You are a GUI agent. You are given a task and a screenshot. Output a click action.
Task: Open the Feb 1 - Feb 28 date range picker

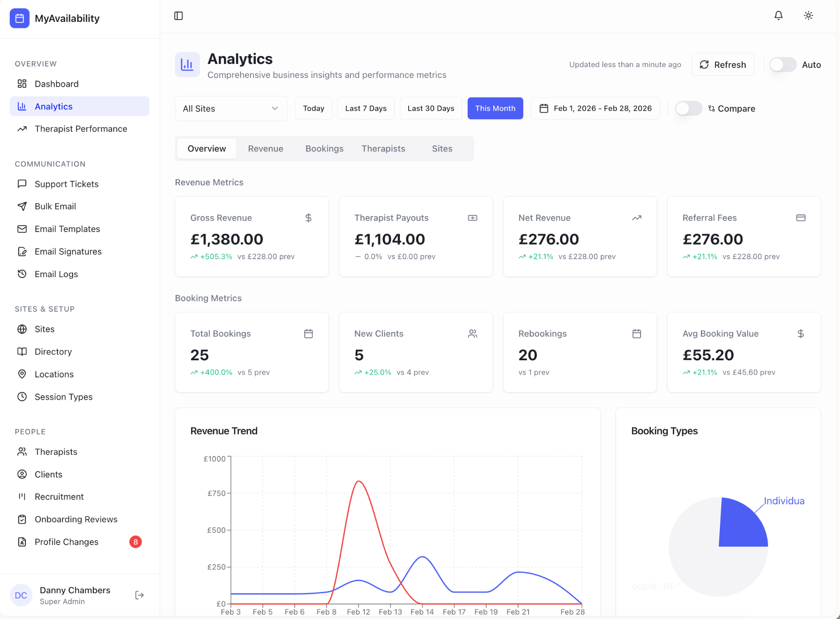[x=595, y=109]
